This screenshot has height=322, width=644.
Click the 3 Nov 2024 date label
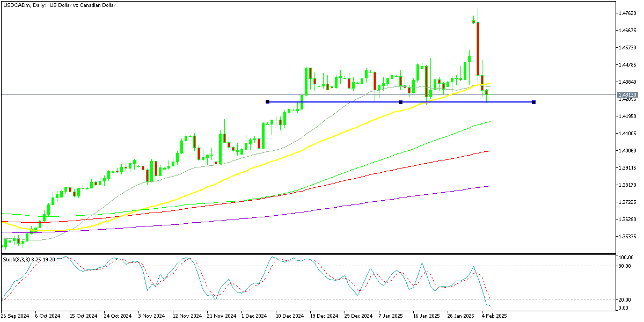pyautogui.click(x=151, y=316)
